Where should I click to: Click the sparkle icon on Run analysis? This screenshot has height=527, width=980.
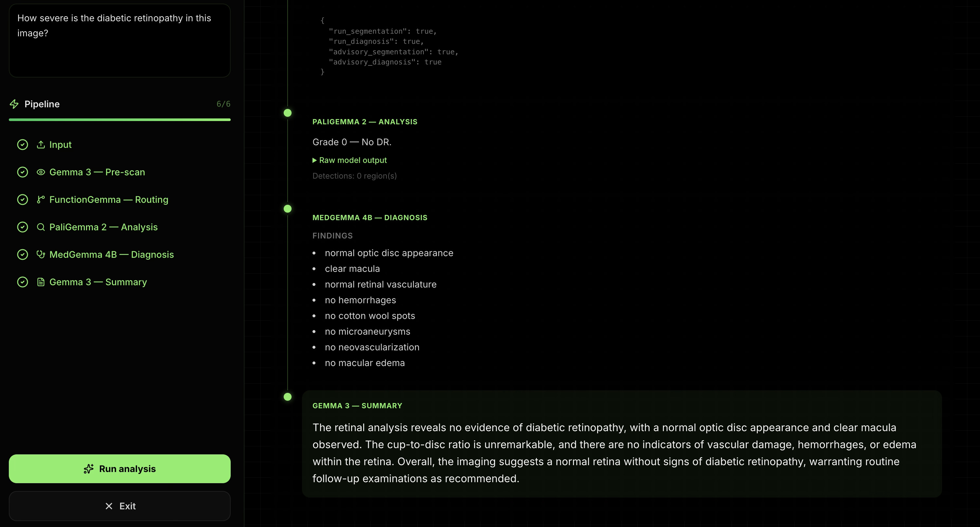[89, 469]
